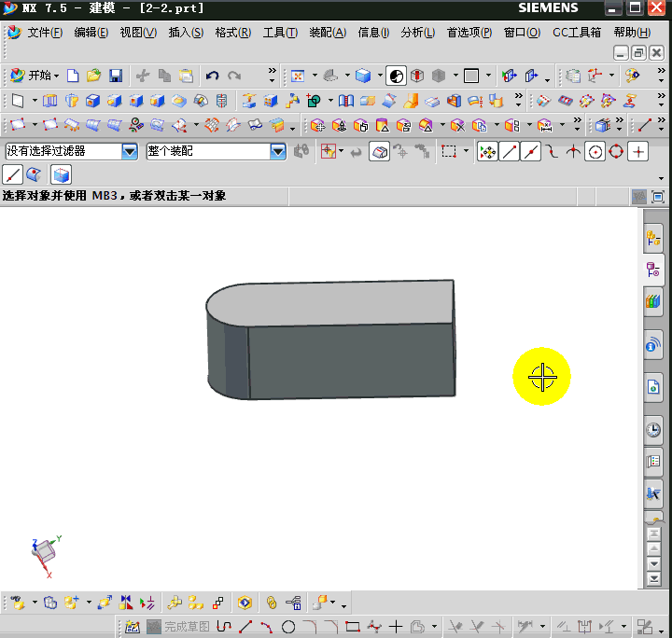Click scroll-to-bottom arrow on resource bar

(x=654, y=579)
